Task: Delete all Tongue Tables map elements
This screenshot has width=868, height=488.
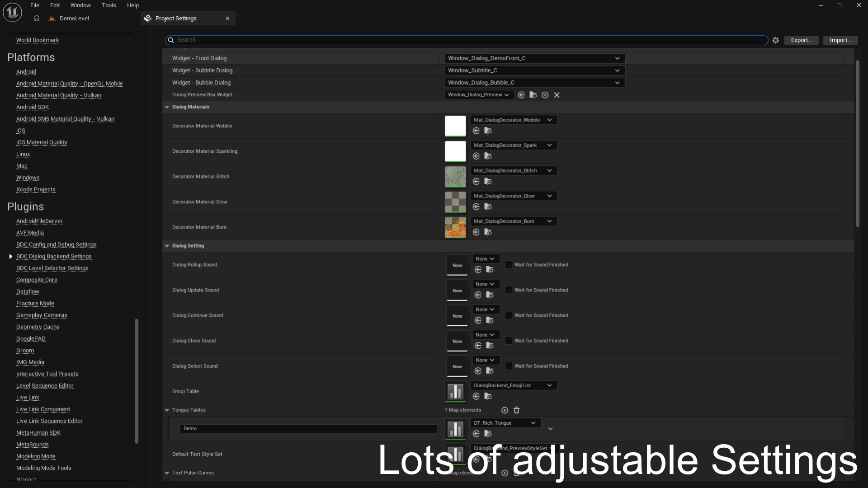Action: [x=517, y=410]
